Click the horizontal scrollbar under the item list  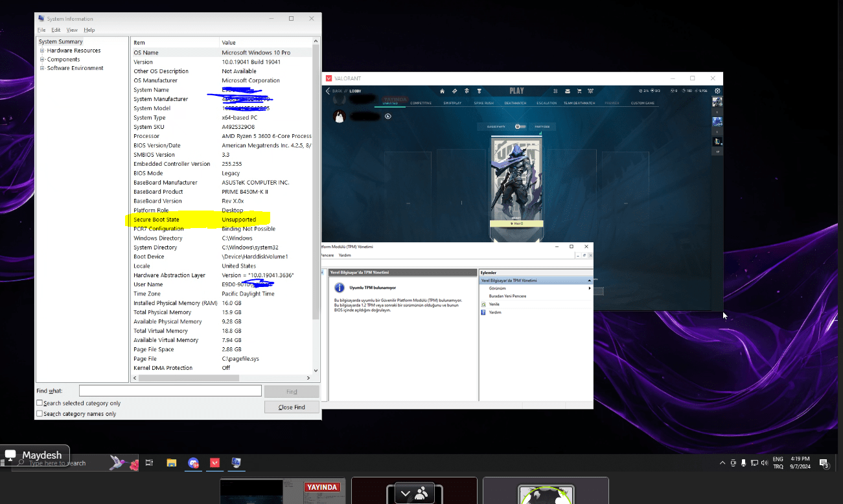(189, 378)
